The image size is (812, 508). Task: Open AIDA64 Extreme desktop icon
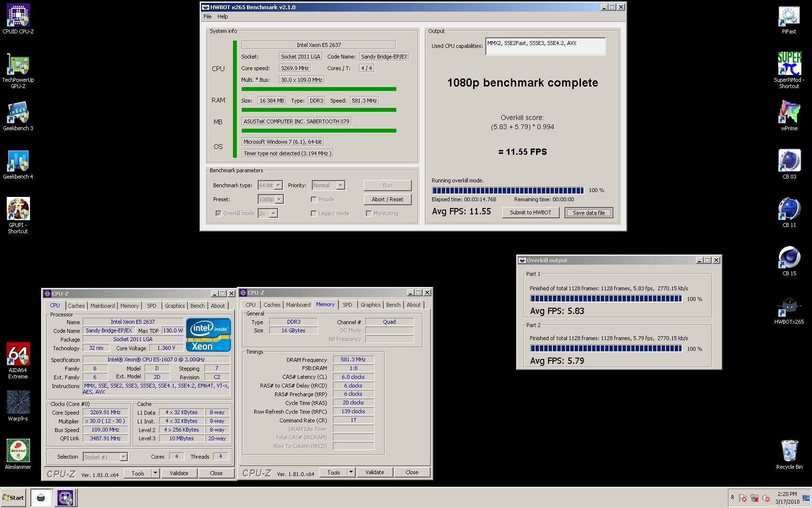click(x=18, y=361)
